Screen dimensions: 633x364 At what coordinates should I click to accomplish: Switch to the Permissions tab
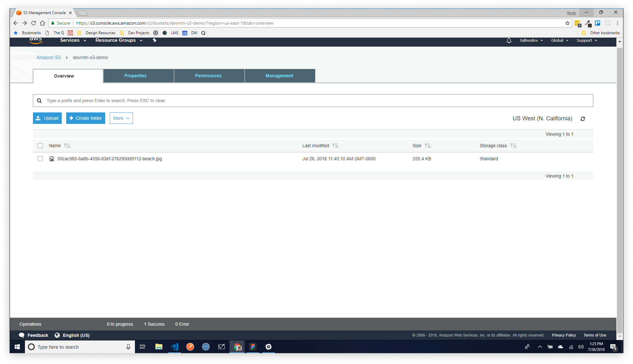coord(208,76)
